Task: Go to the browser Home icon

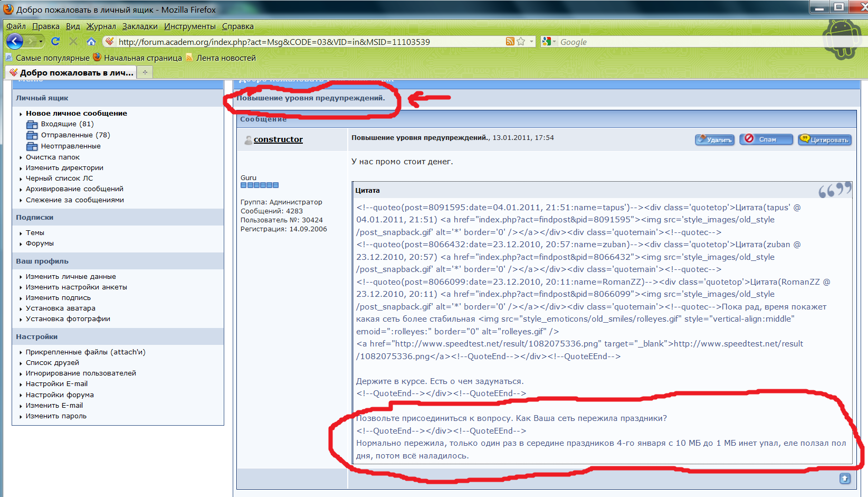Action: [91, 41]
